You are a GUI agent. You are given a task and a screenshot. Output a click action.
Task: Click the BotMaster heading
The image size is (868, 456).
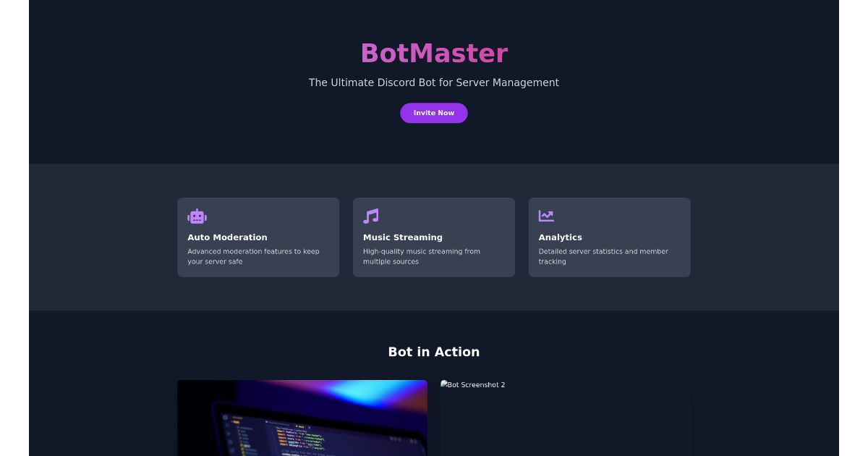(x=434, y=53)
